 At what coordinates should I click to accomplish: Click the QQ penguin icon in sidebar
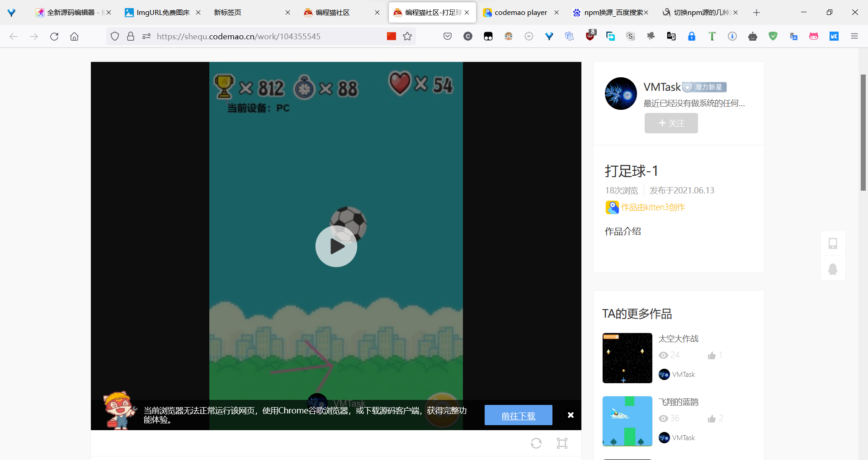click(x=833, y=269)
